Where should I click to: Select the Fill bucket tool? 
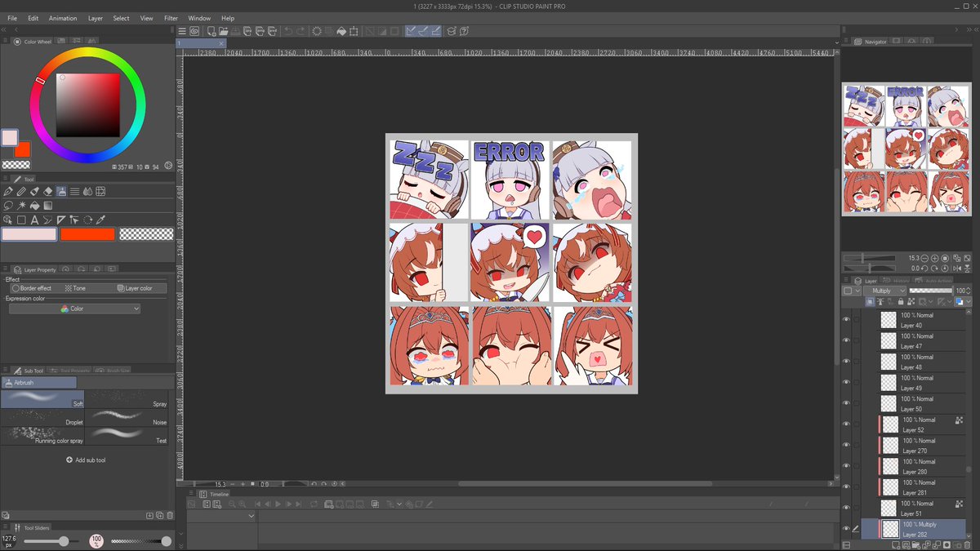point(35,206)
